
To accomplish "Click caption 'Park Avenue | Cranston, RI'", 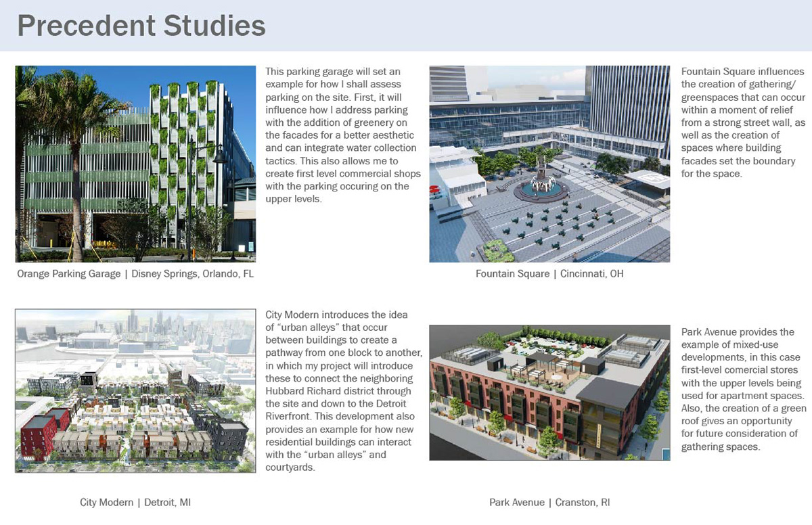I will pos(550,503).
